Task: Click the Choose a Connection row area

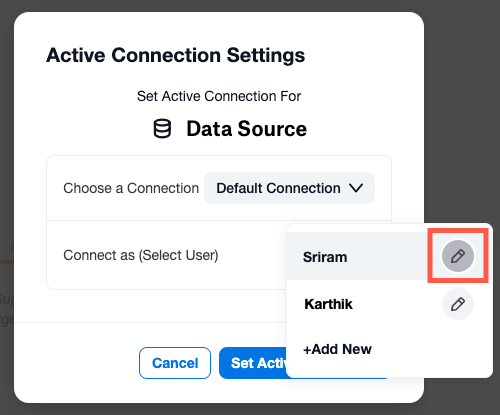Action: (x=219, y=188)
